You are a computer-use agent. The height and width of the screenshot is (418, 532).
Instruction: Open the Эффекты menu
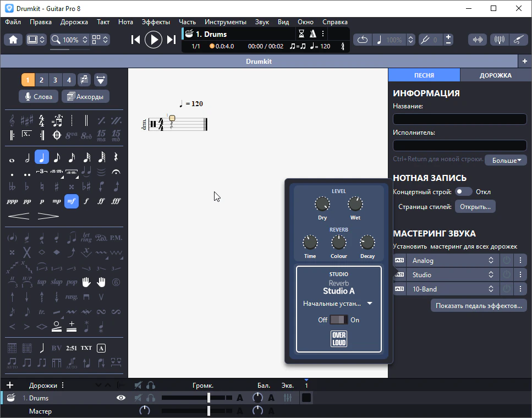(156, 22)
